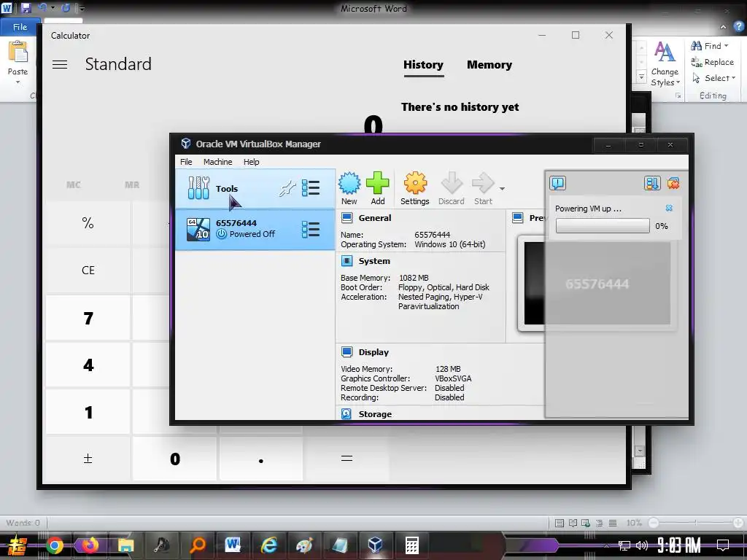Click the Calculator 7 key

(x=88, y=318)
